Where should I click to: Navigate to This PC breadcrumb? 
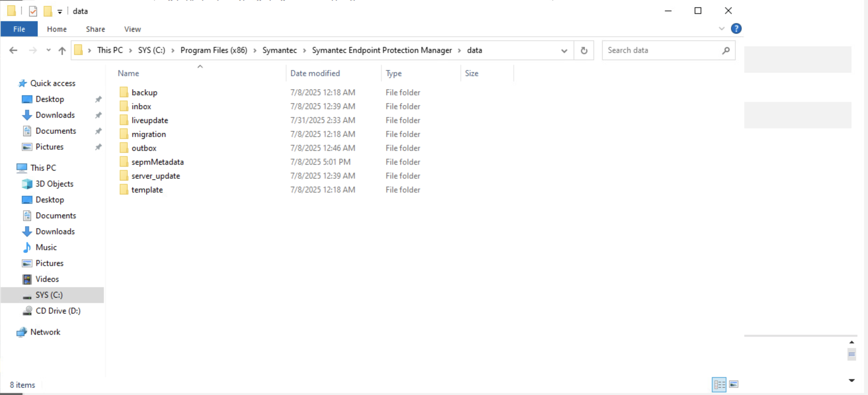tap(110, 50)
